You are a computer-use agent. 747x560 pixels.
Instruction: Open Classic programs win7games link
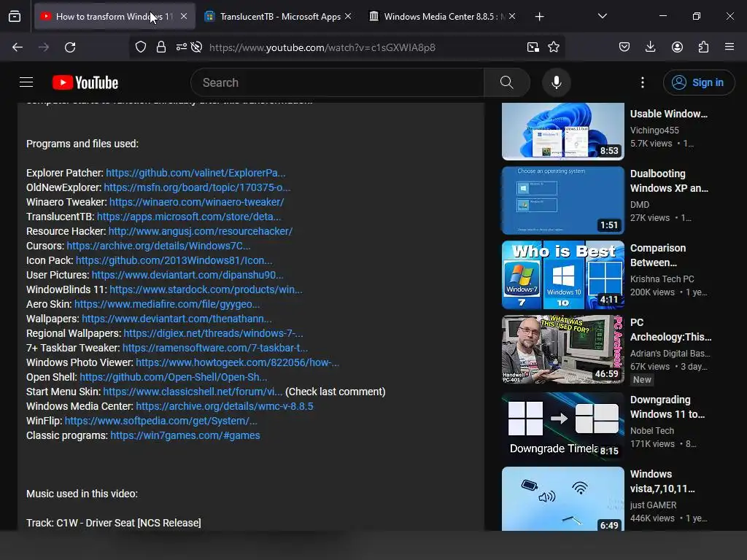click(x=185, y=436)
